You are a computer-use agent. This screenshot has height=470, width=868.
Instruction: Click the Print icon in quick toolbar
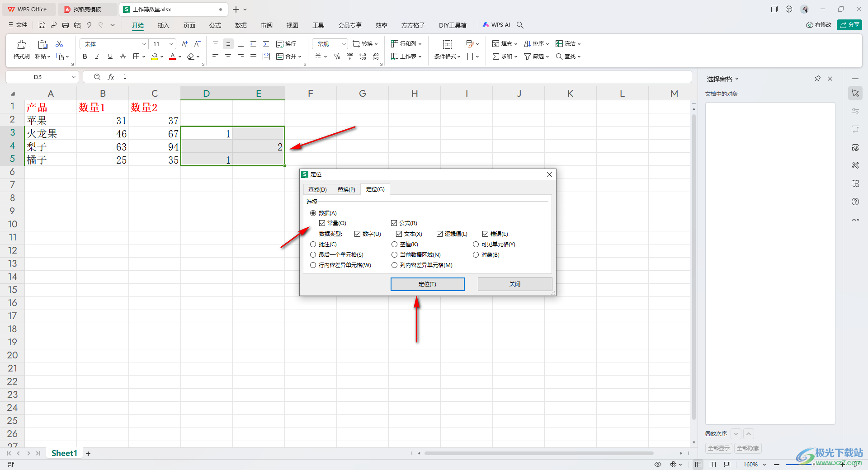point(66,25)
